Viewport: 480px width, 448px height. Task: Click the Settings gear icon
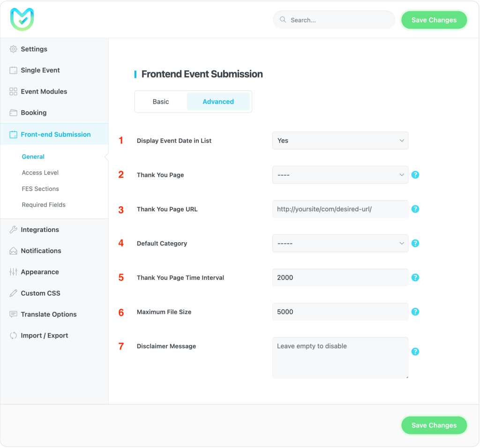pyautogui.click(x=13, y=49)
